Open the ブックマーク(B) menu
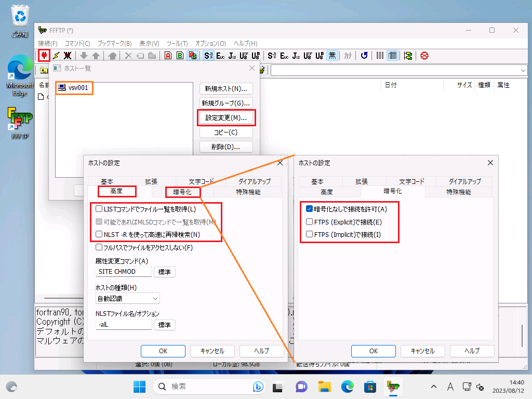Screen dimensions: 532x399 114,44
